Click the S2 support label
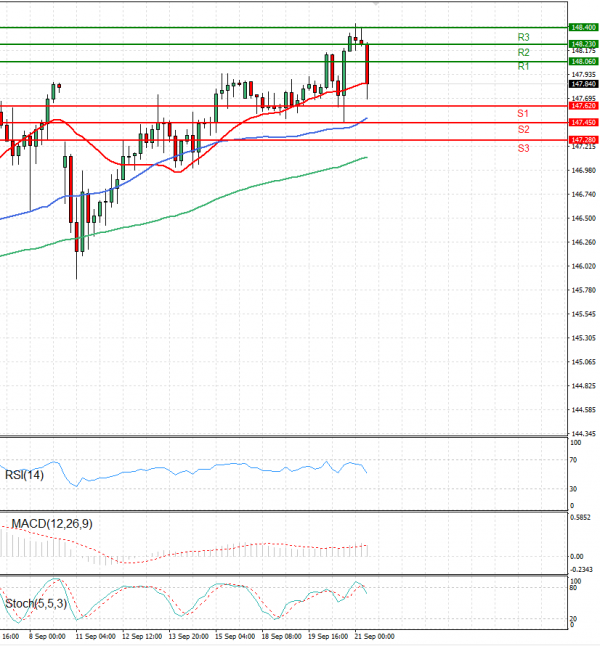The width and height of the screenshot is (600, 646). click(x=523, y=129)
